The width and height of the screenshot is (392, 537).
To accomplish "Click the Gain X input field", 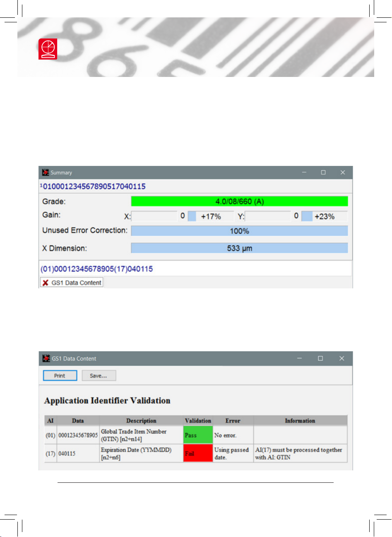I will [x=154, y=216].
